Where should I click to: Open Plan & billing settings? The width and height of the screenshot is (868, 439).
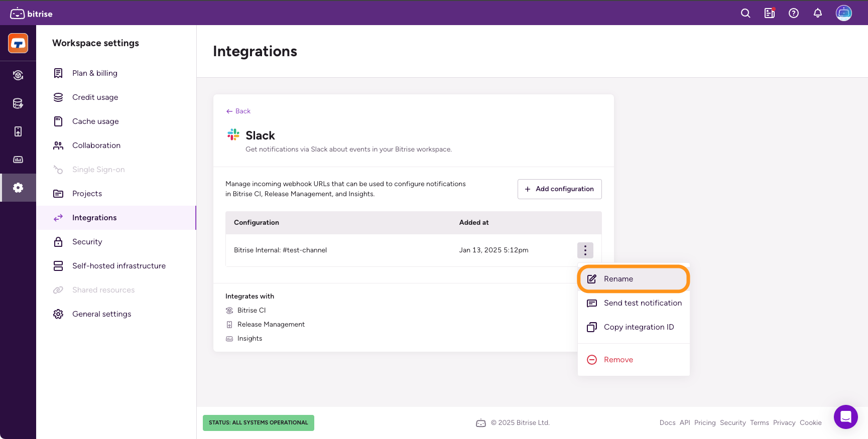94,73
